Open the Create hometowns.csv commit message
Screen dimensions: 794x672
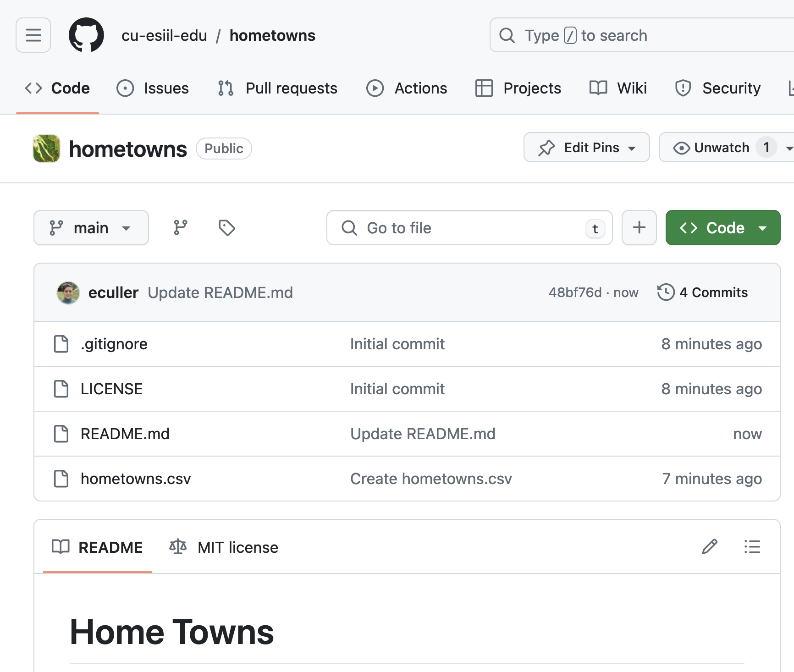[431, 479]
